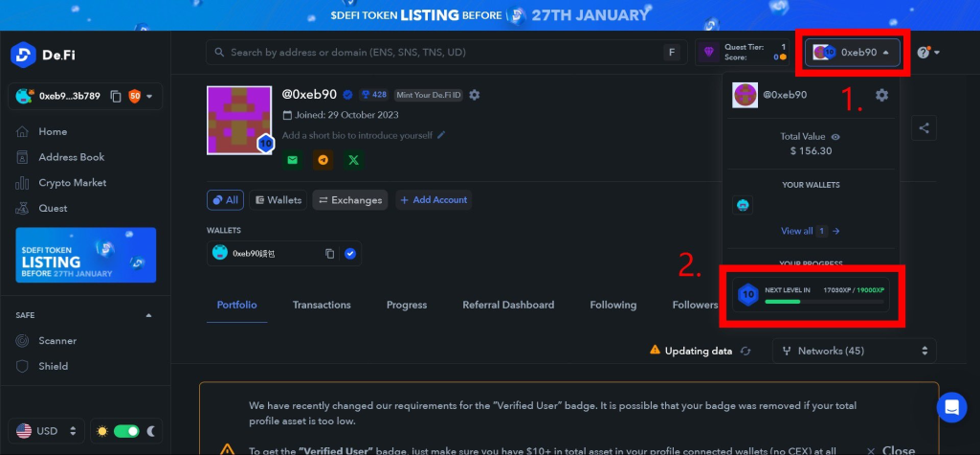Toggle the blue checkmark for 0xeb90 wallet
Viewport: 980px width, 455px height.
350,253
